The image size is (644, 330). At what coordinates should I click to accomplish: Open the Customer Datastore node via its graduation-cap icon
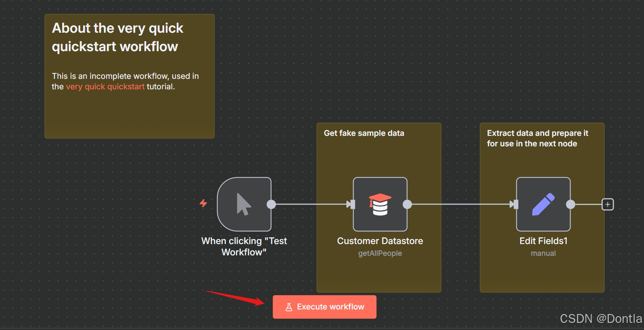pos(380,204)
